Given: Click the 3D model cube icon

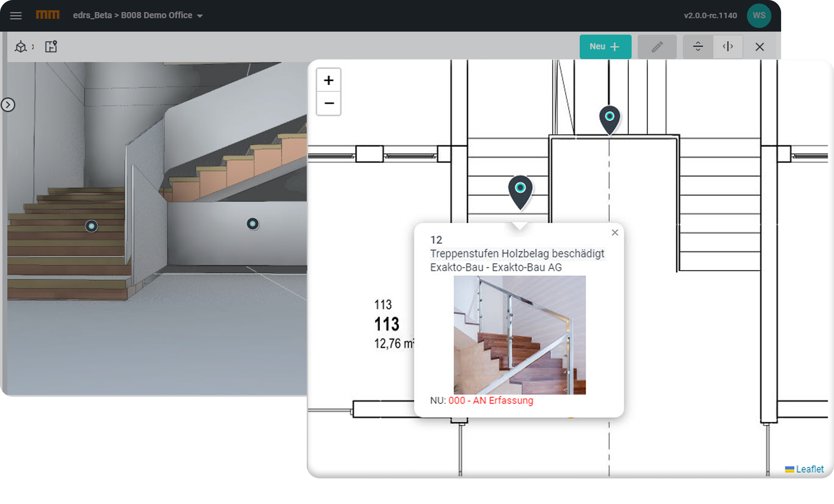Looking at the screenshot, I should pos(21,47).
